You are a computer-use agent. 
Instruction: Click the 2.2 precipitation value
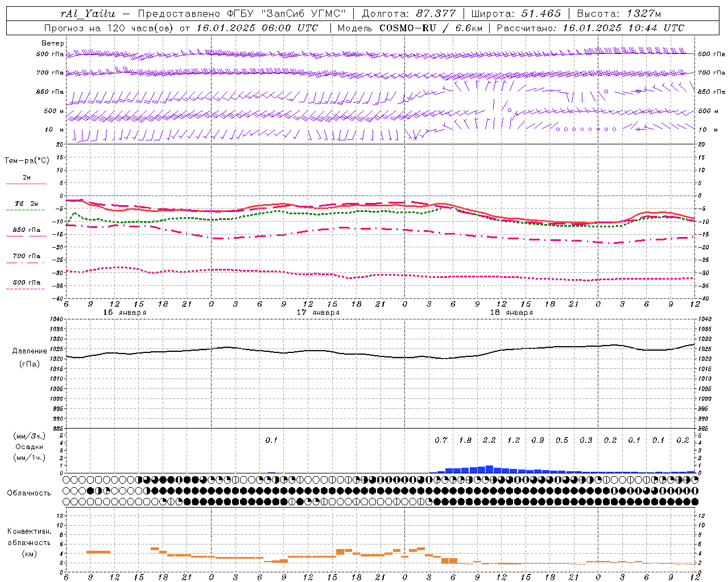pos(489,440)
